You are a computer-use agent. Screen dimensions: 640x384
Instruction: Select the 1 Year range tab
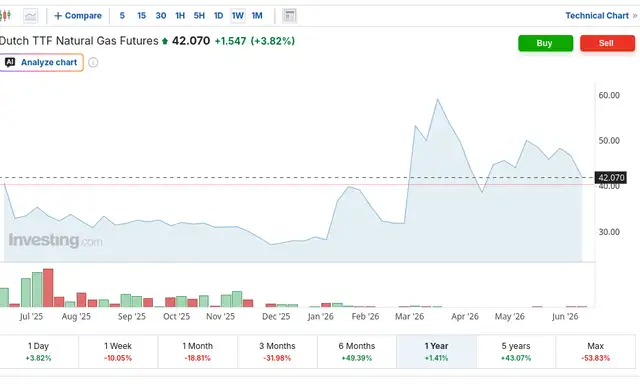(x=436, y=351)
